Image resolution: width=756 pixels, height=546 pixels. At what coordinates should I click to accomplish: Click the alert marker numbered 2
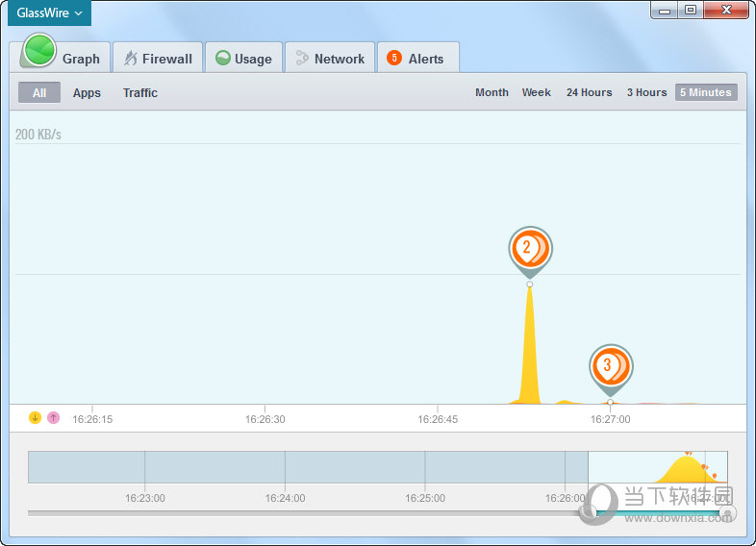(x=530, y=249)
